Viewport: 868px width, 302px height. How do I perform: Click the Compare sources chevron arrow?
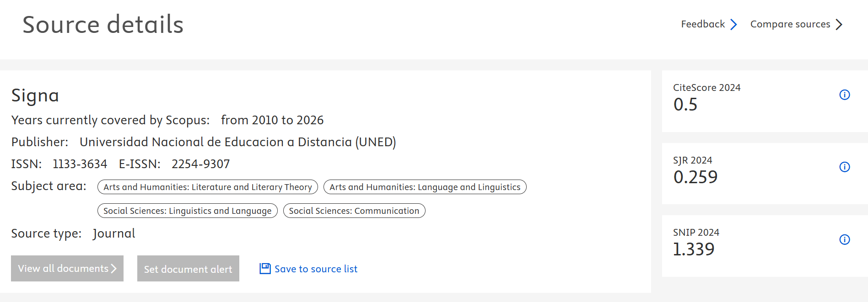pyautogui.click(x=839, y=24)
